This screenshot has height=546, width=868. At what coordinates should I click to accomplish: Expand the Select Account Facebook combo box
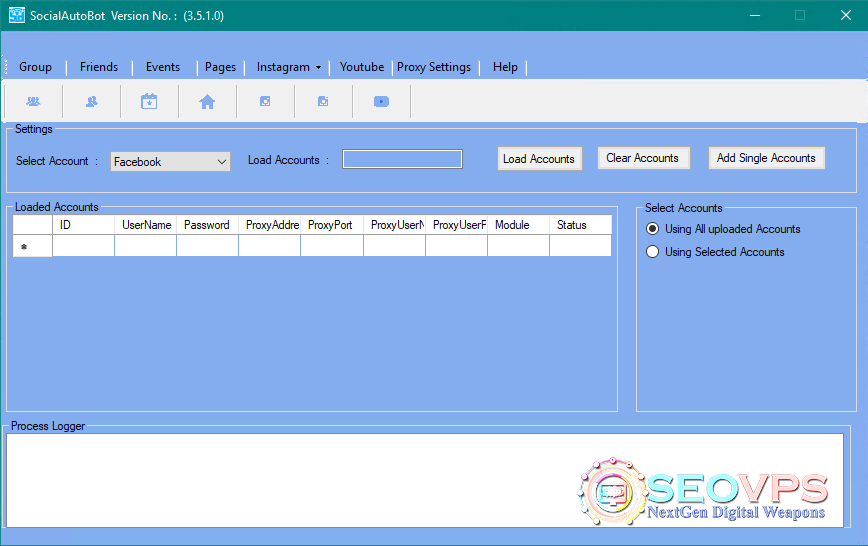[x=170, y=162]
